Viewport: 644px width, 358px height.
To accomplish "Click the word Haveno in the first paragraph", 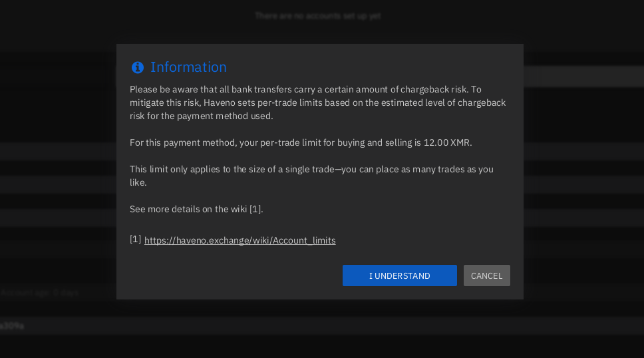I will pyautogui.click(x=221, y=102).
